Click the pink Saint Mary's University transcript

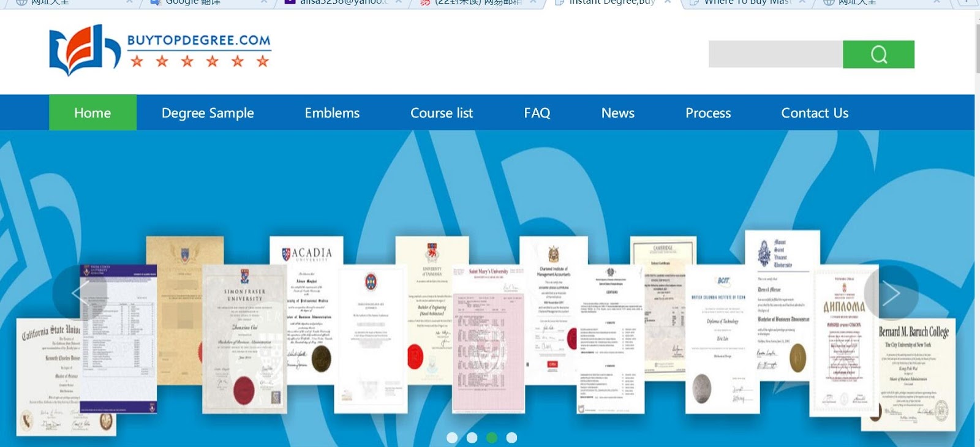[488, 339]
